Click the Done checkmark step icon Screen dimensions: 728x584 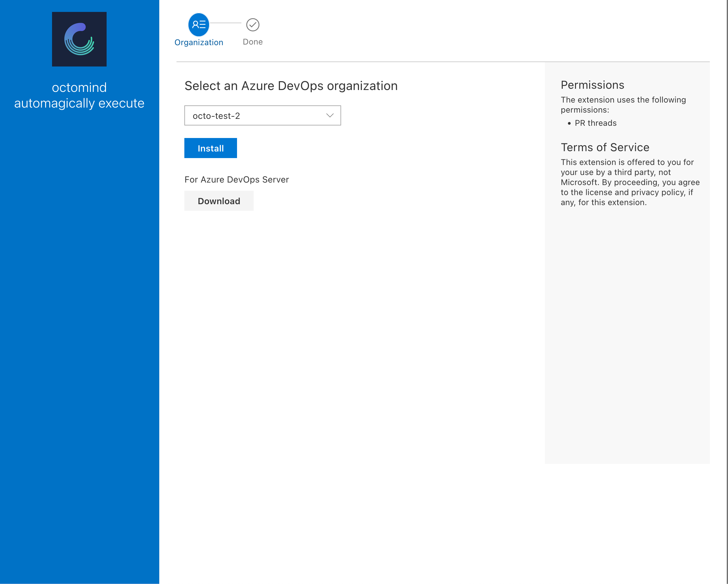coord(253,25)
